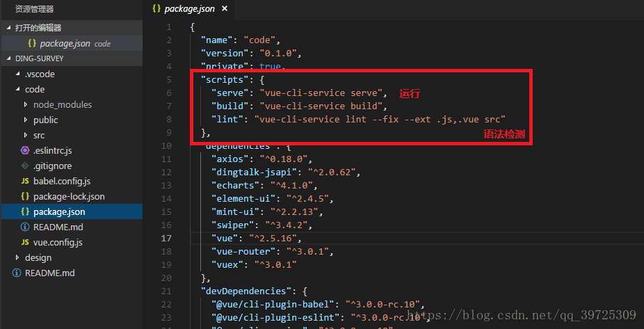This screenshot has width=644, height=329.
Task: Click the "echarts" dependency key
Action: point(235,185)
